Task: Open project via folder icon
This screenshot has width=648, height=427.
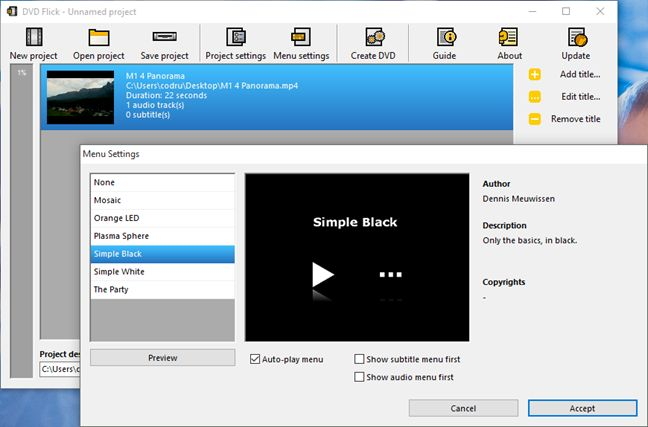Action: click(98, 38)
